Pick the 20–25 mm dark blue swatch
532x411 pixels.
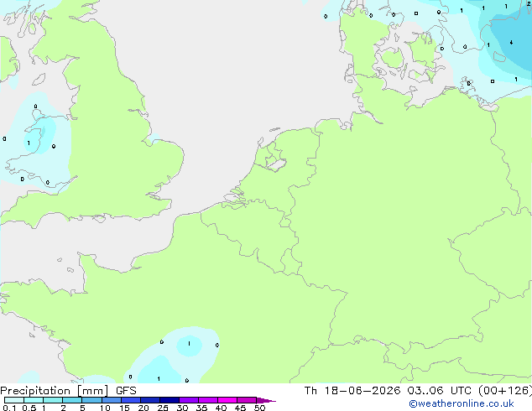[150, 400]
